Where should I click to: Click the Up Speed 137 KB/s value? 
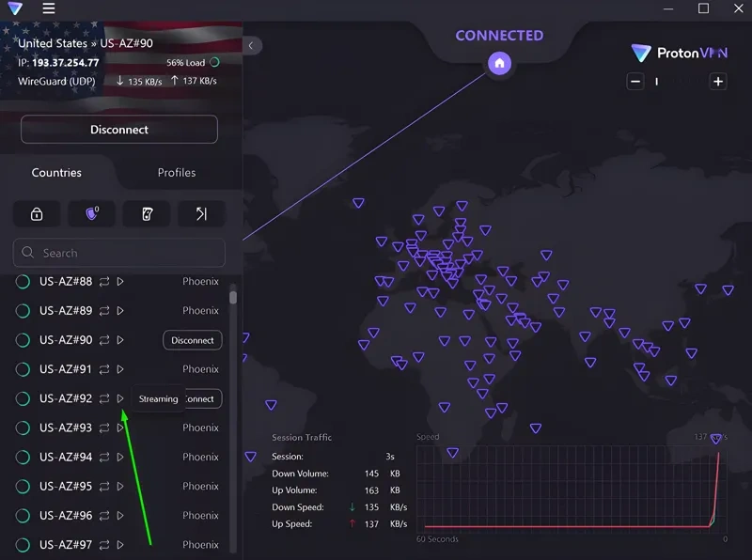click(x=385, y=524)
